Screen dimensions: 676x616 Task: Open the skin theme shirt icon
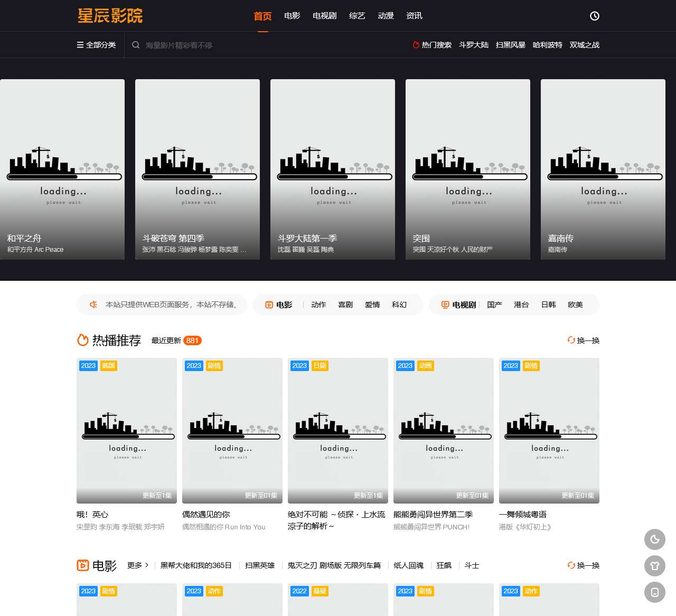tap(654, 566)
